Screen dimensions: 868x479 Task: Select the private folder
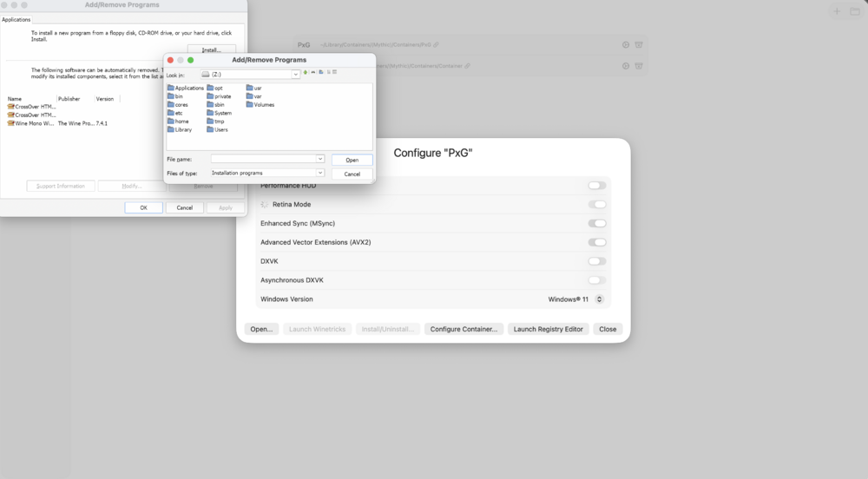point(219,96)
